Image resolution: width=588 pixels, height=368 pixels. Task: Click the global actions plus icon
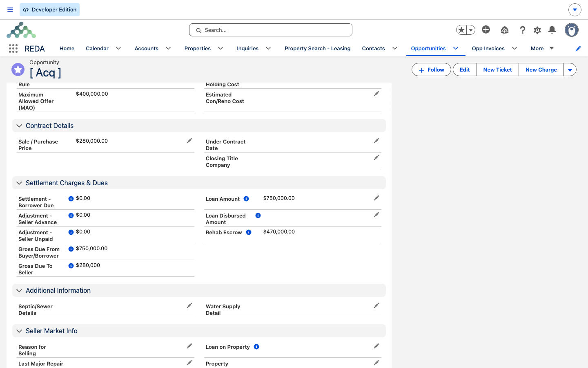pos(486,29)
